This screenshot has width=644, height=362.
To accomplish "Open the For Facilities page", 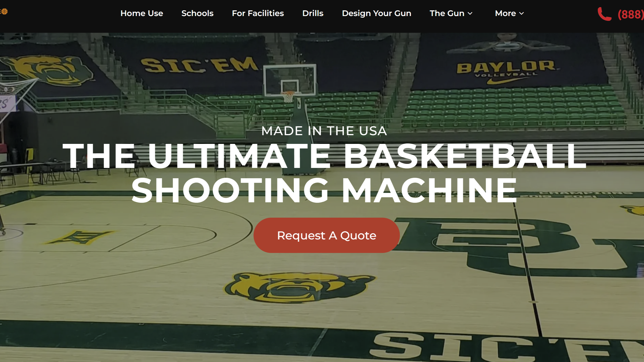I will coord(258,13).
